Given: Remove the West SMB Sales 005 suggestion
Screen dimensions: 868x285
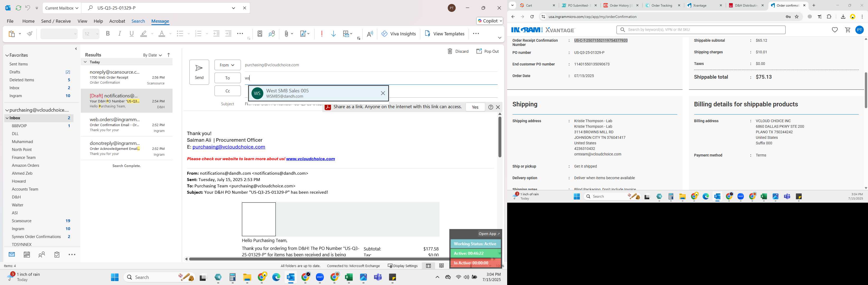Looking at the screenshot, I should point(383,93).
